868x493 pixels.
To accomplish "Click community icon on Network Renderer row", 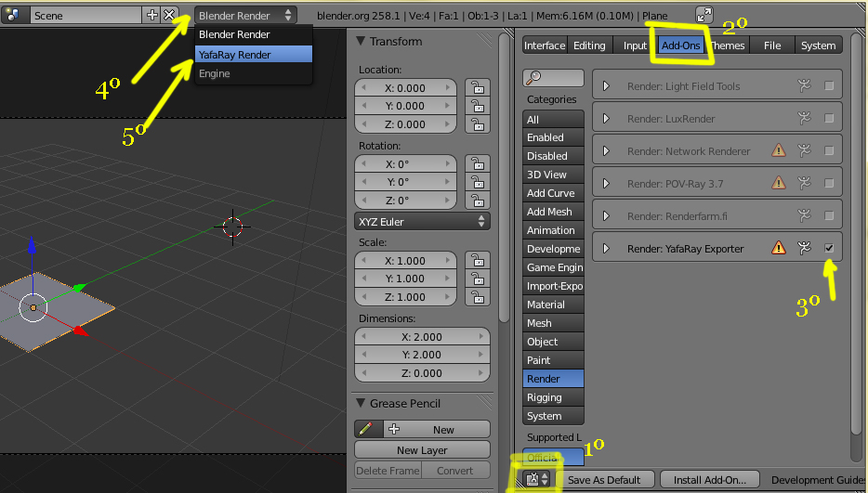I will coord(804,150).
